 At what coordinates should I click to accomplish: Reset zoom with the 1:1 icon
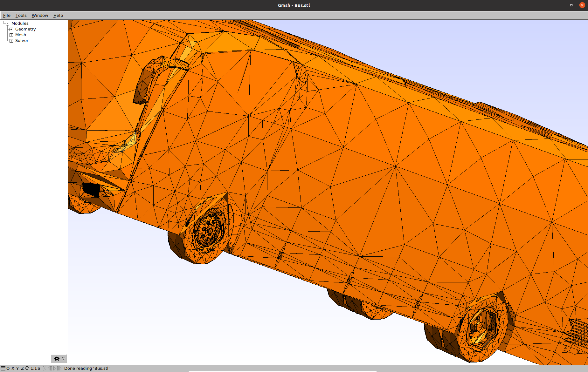(x=33, y=368)
